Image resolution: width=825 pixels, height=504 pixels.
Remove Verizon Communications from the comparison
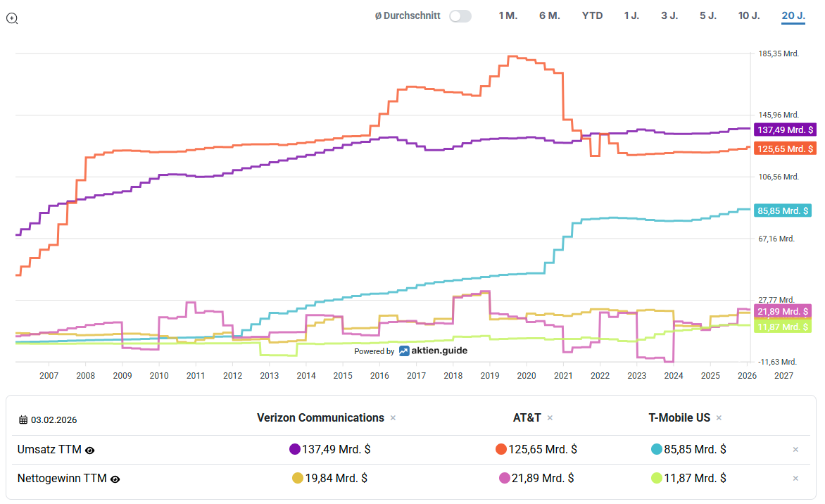tap(393, 418)
